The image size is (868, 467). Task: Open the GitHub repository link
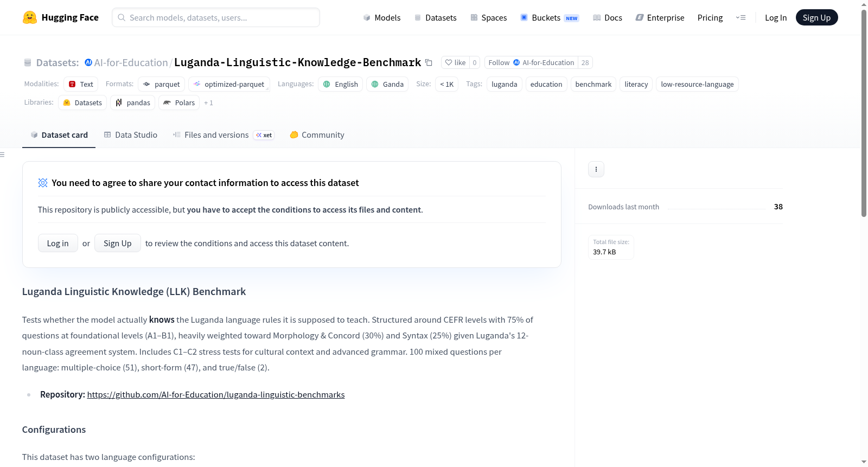(x=216, y=395)
